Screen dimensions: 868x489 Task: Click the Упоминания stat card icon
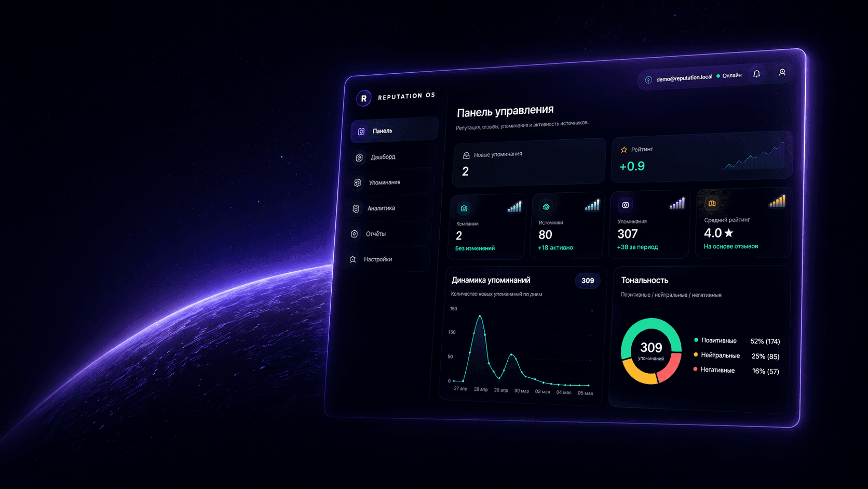point(626,205)
